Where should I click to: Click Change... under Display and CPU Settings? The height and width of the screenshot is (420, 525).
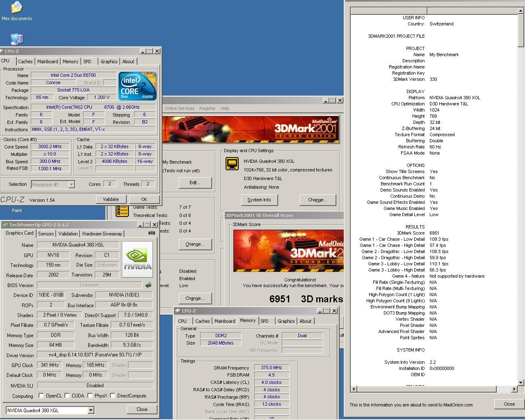point(317,200)
